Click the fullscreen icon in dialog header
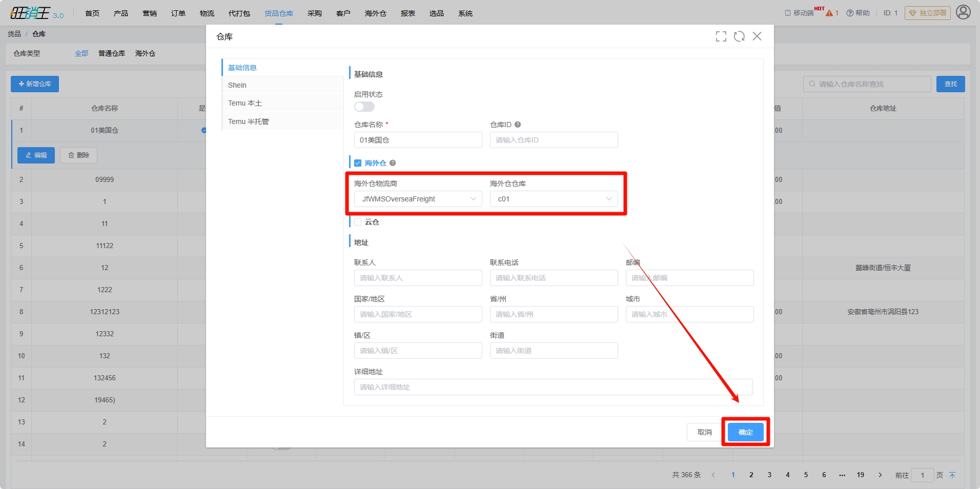This screenshot has width=980, height=489. 721,36
